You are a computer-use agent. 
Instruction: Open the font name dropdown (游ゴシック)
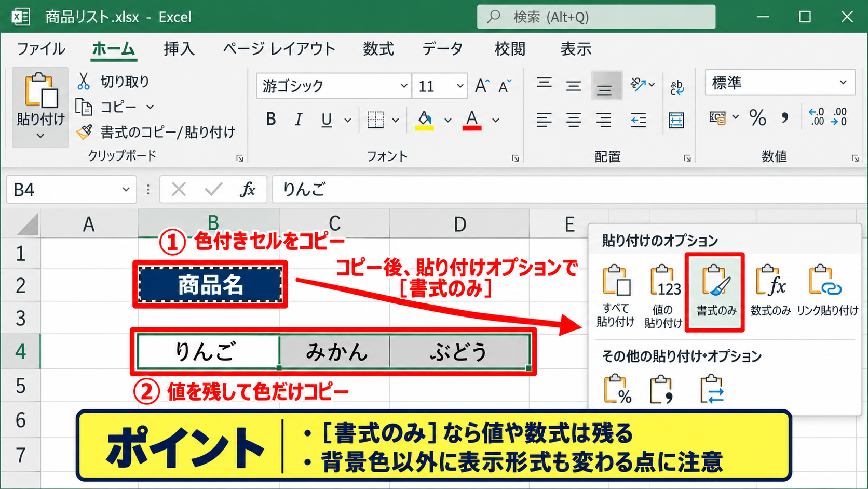click(404, 86)
